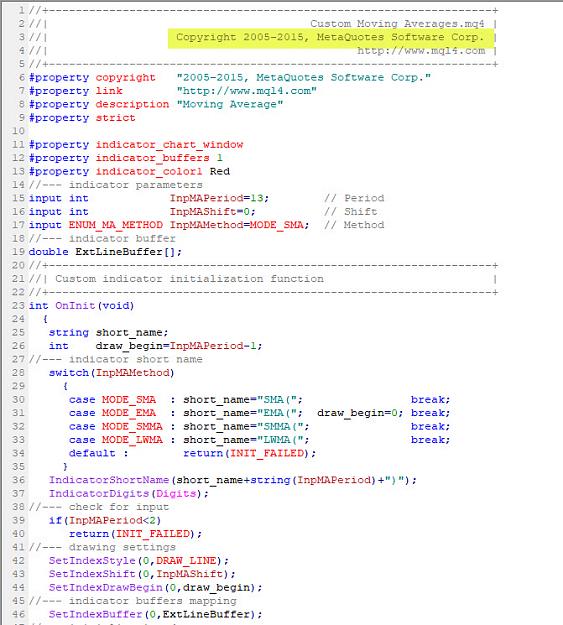Click '#property strict' on line 9
The image size is (563, 625).
82,118
